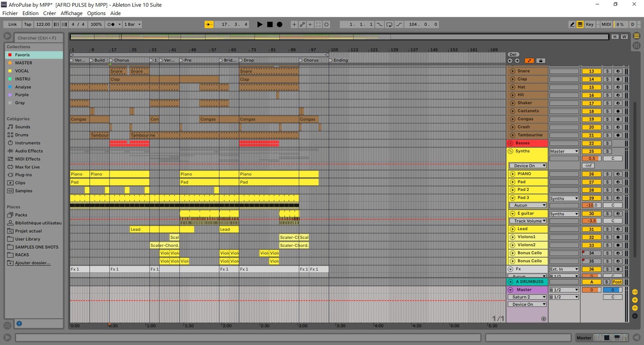Open the Saturn 2 device chooser

point(528,297)
